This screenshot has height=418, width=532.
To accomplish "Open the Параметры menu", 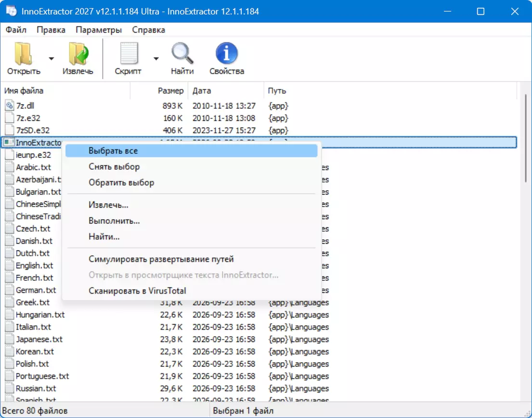I will click(99, 30).
